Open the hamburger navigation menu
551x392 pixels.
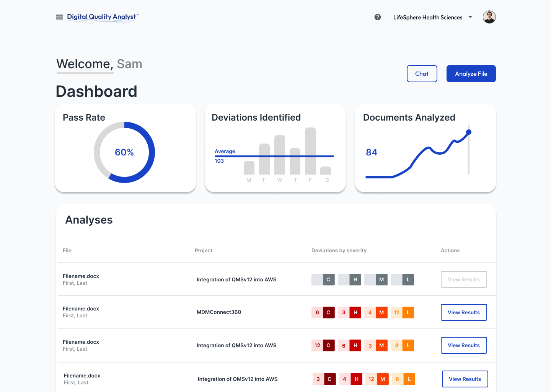click(60, 17)
